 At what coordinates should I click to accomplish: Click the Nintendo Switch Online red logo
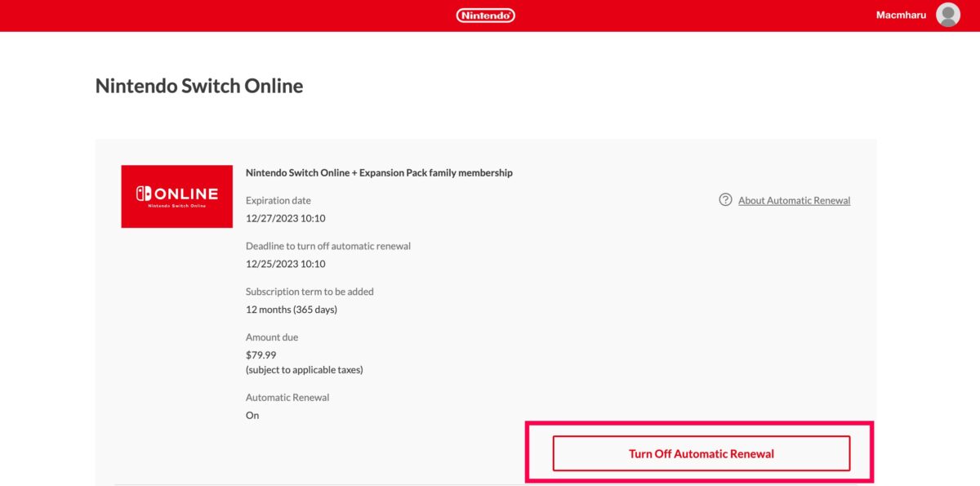point(176,197)
